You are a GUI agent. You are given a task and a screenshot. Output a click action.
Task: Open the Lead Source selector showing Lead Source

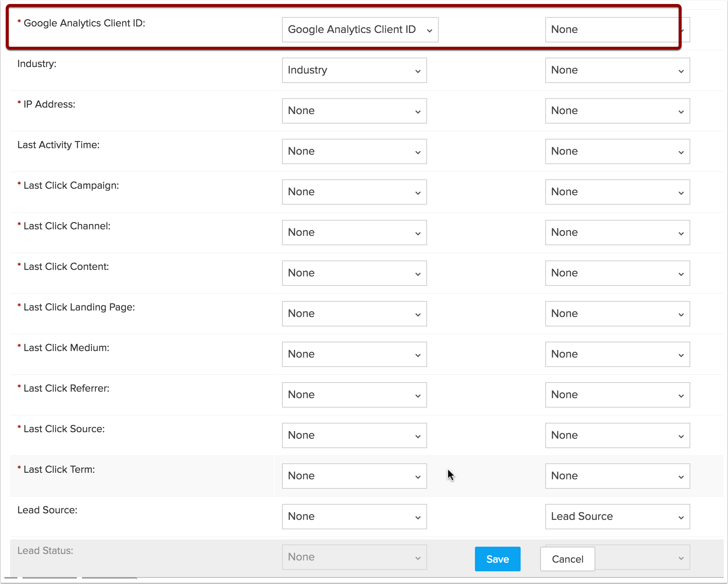pyautogui.click(x=617, y=516)
